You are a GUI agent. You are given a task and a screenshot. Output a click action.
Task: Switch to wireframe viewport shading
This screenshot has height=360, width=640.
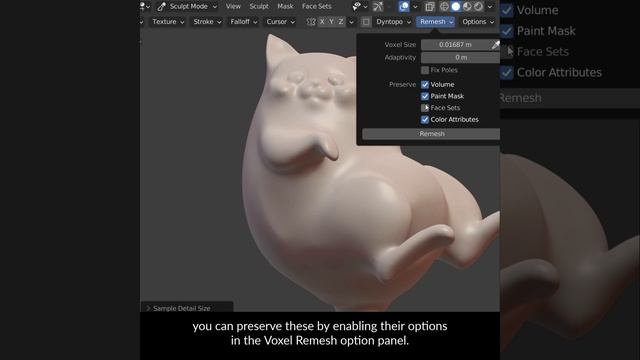pos(444,7)
